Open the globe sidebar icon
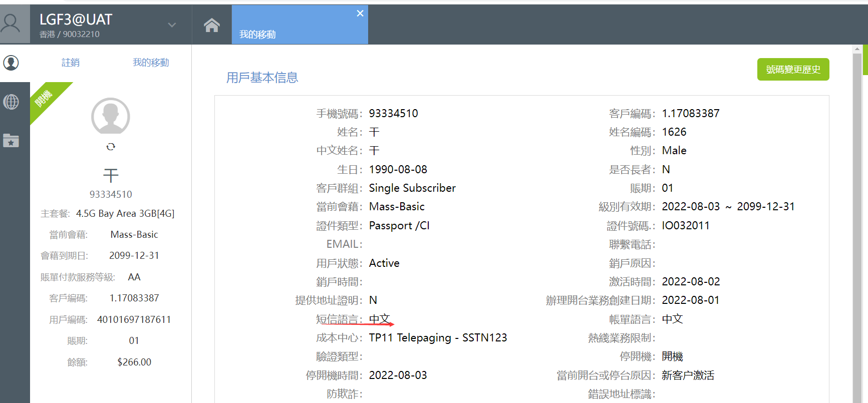Screen dimensions: 868x403 click(11, 102)
